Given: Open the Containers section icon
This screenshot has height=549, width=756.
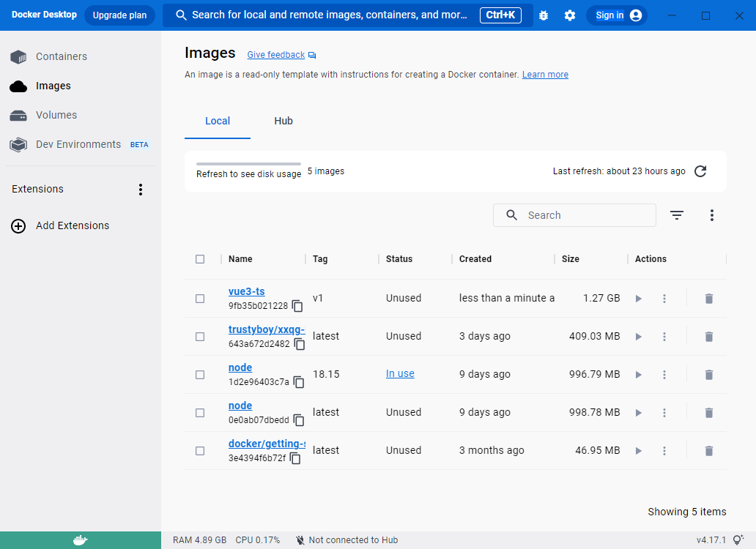Looking at the screenshot, I should tap(18, 57).
